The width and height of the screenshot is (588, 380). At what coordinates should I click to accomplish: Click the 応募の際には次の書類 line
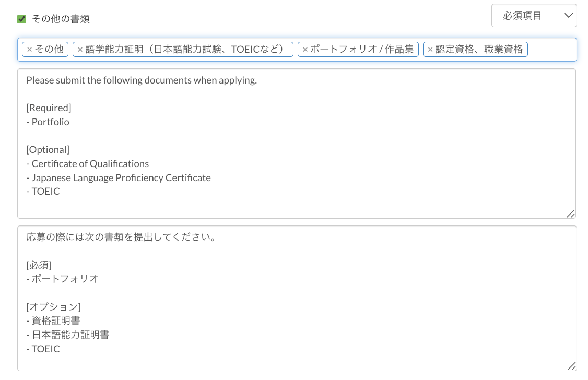(x=121, y=238)
